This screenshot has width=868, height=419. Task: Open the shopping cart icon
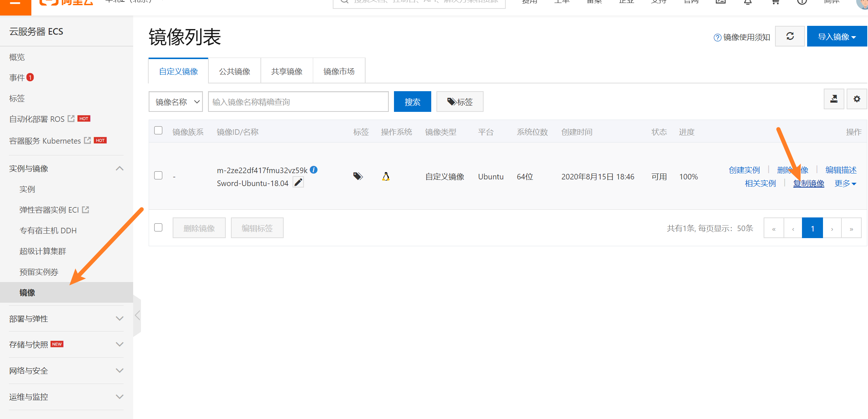coord(775,2)
